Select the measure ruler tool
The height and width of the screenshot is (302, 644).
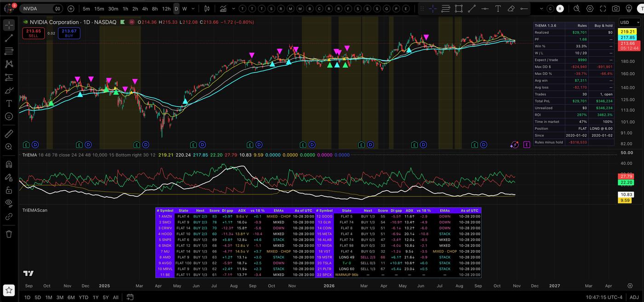pyautogui.click(x=9, y=134)
